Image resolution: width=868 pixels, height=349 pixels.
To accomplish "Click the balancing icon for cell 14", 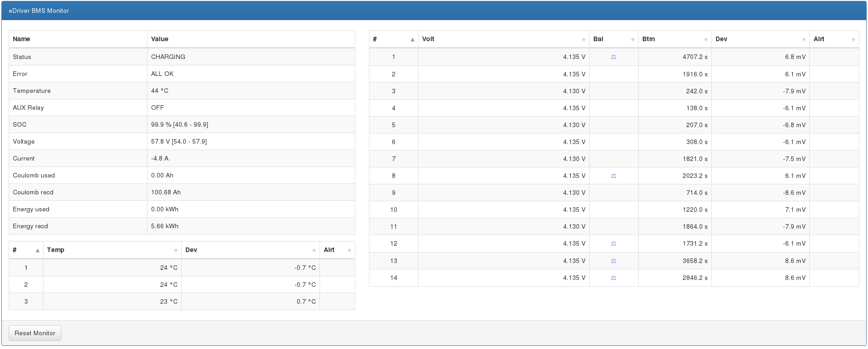I will 613,278.
